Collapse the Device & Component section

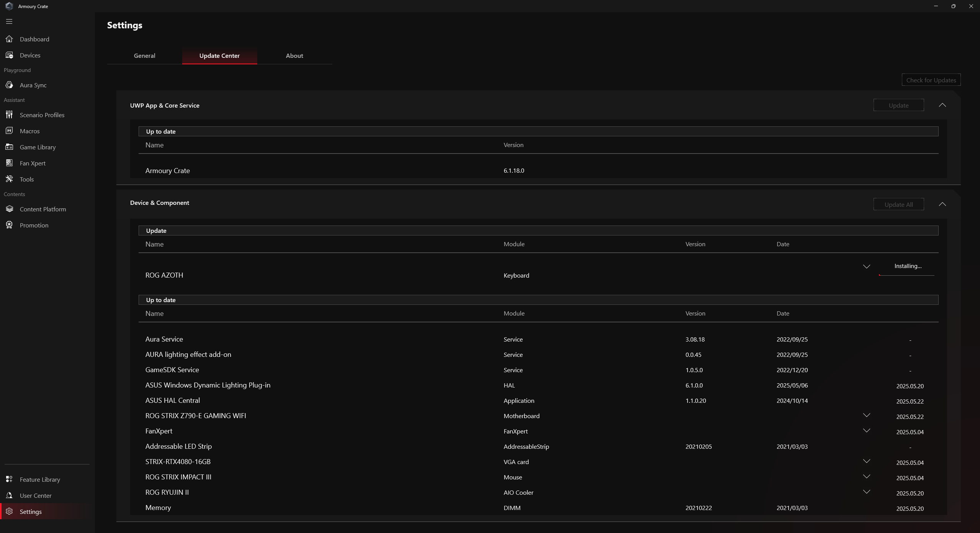pyautogui.click(x=942, y=204)
